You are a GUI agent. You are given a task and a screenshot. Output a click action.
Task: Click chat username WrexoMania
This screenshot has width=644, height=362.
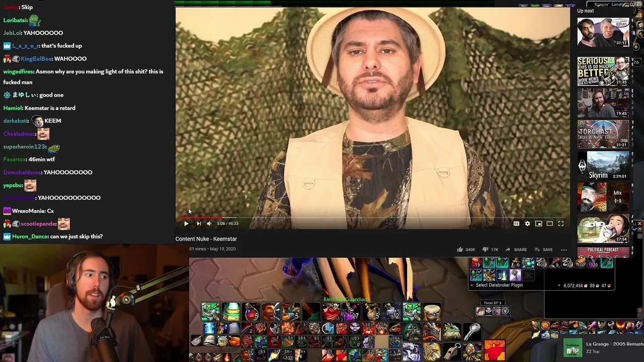pyautogui.click(x=28, y=211)
